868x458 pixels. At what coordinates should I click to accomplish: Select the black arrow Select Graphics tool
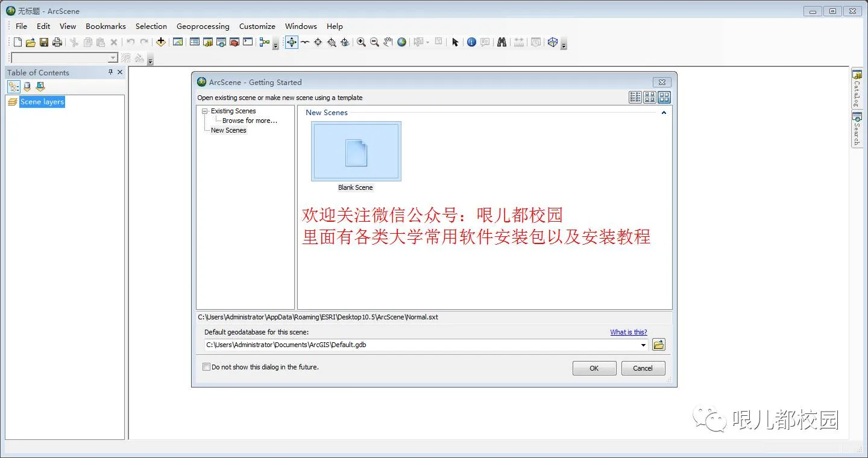point(455,42)
